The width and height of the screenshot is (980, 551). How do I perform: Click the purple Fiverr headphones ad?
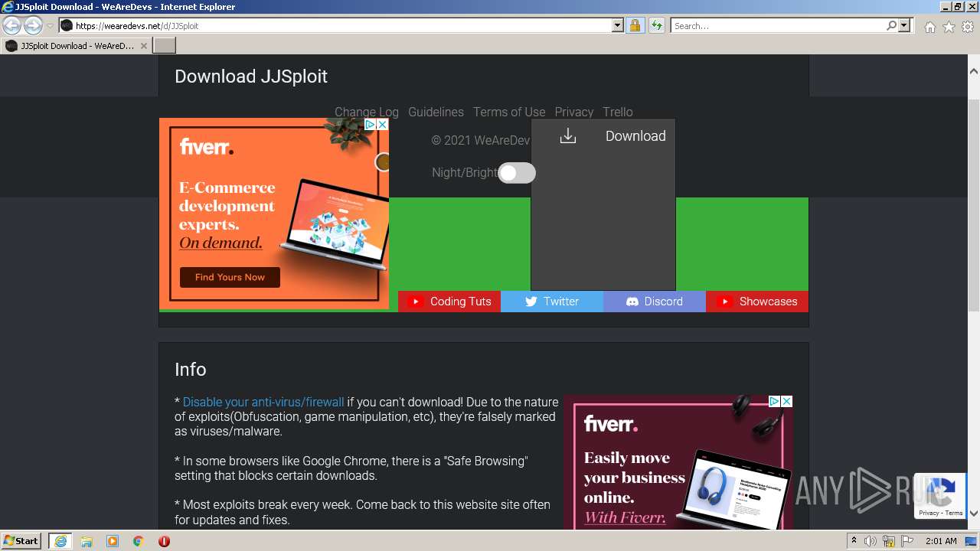click(x=678, y=462)
